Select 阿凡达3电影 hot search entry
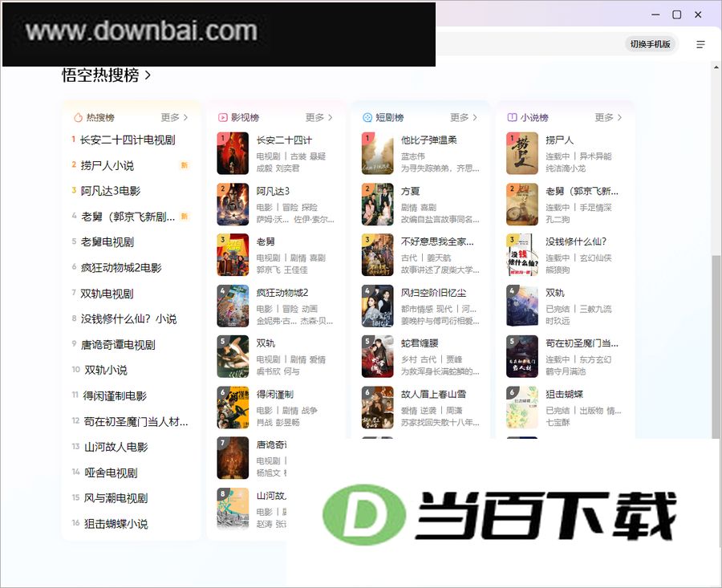Screen dimensions: 722x588 111,191
